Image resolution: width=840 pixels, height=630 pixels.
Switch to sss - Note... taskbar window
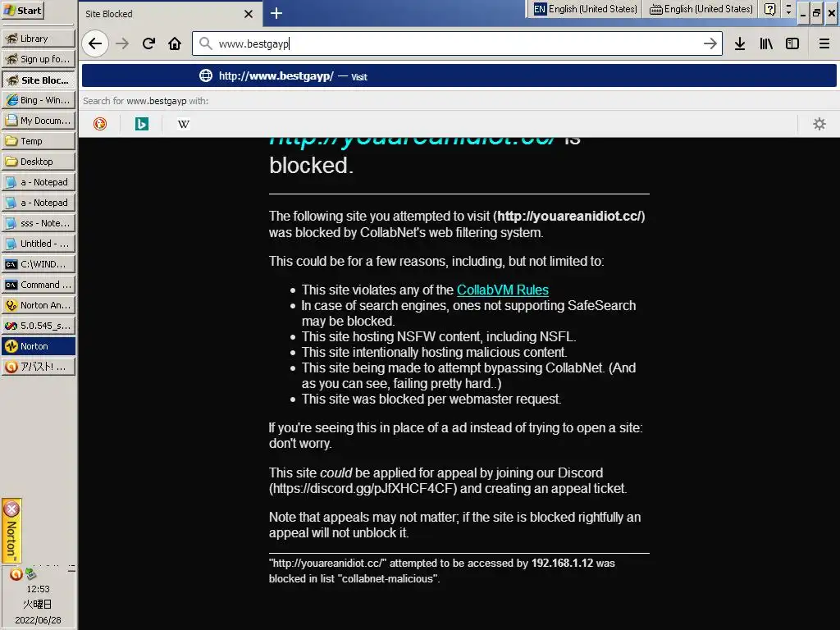pyautogui.click(x=39, y=223)
